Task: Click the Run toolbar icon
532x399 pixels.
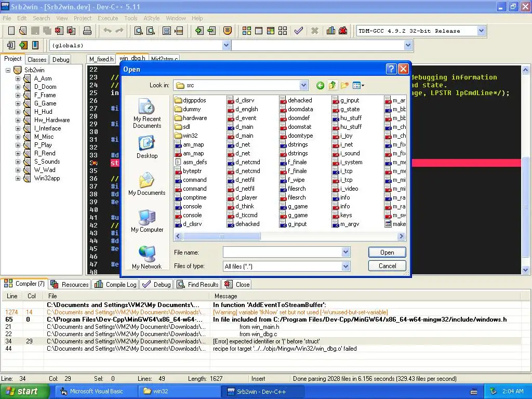Action: (259, 31)
